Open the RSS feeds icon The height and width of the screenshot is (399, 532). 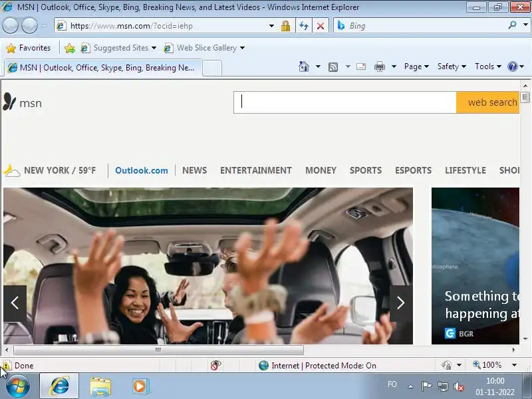333,67
